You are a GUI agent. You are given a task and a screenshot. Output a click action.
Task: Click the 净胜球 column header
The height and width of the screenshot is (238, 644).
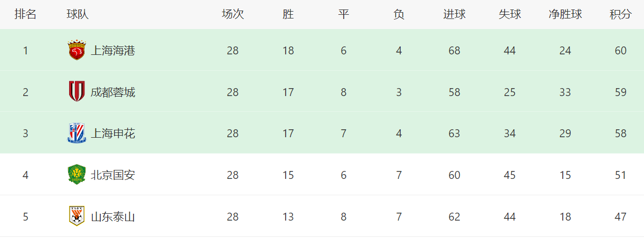[x=565, y=14]
